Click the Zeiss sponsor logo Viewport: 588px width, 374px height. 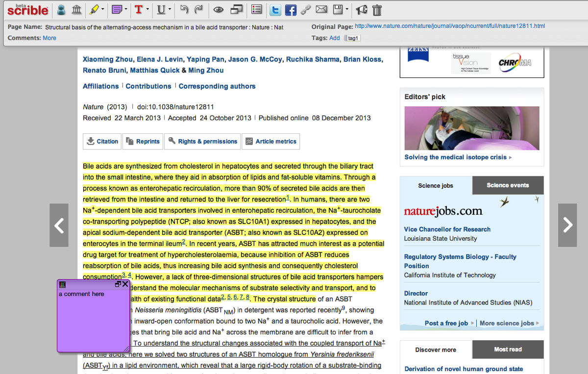click(418, 54)
